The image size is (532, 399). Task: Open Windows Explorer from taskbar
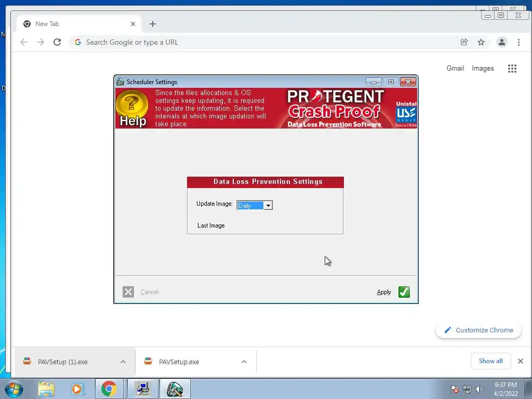click(x=46, y=389)
